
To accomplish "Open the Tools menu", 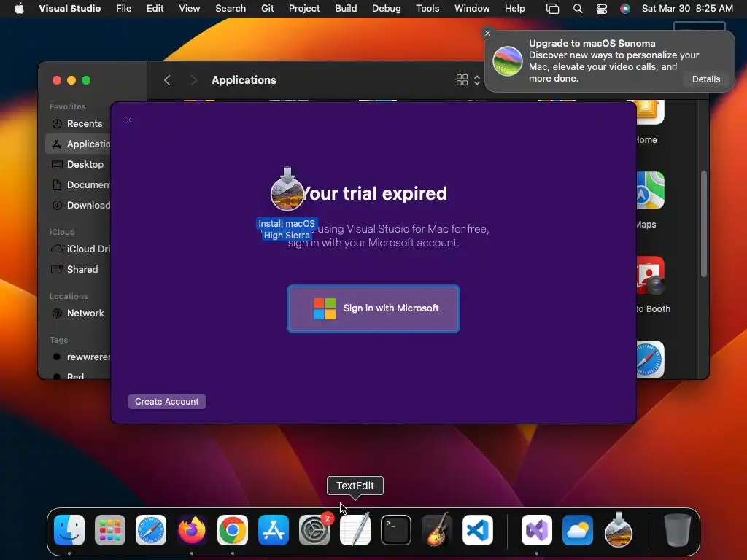I will 427,8.
